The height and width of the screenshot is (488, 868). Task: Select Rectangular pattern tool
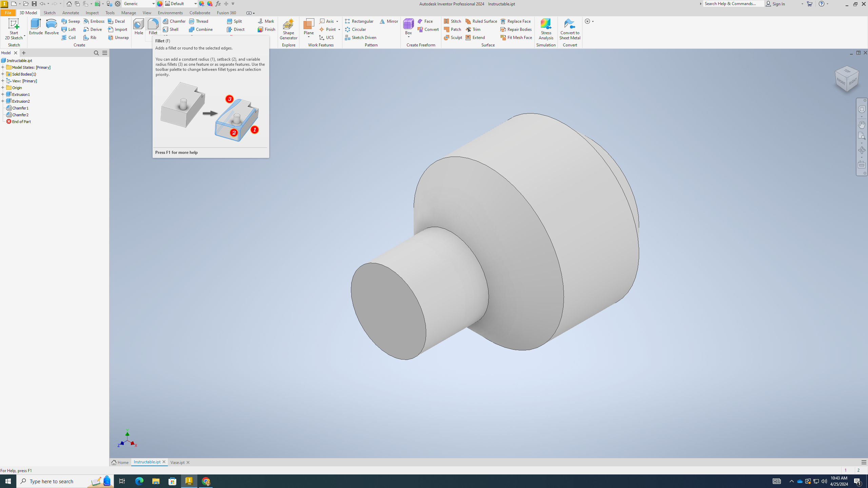click(359, 21)
